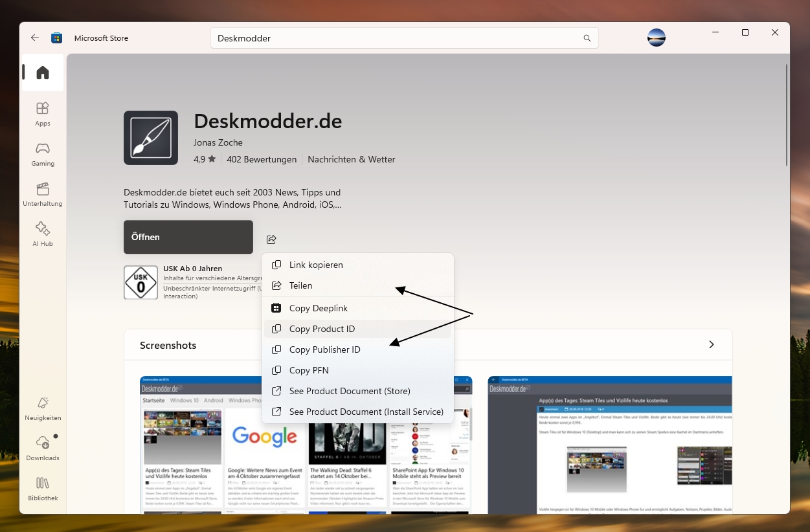Go to the Gaming section
The height and width of the screenshot is (532, 810).
click(x=43, y=154)
